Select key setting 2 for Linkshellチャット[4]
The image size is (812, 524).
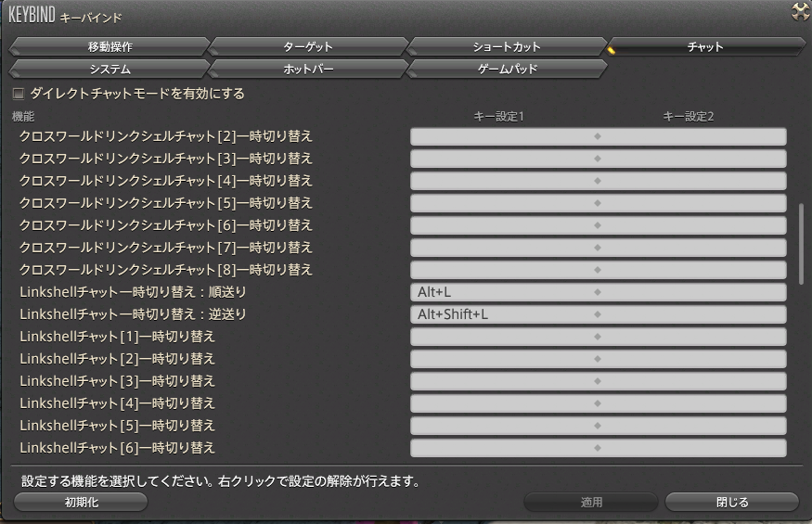pos(692,403)
